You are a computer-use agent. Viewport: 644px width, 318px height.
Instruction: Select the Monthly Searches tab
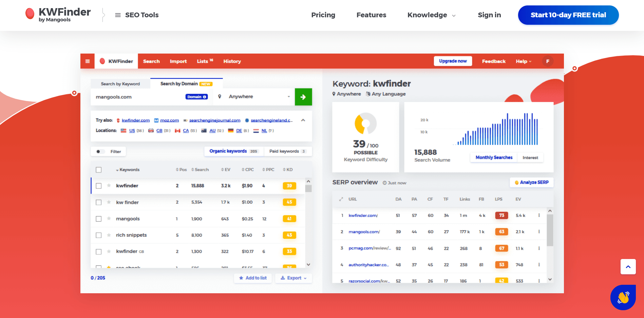click(x=494, y=158)
